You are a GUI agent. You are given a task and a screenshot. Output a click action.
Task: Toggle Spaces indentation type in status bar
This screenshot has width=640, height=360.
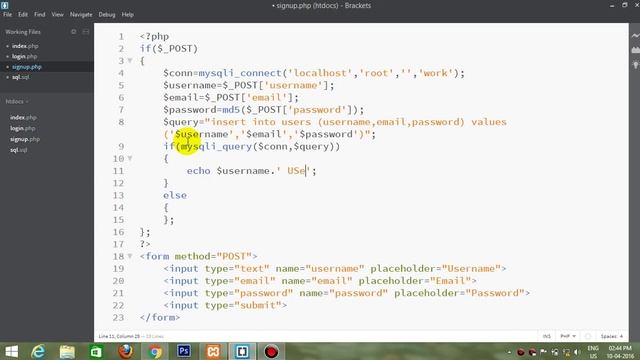609,336
